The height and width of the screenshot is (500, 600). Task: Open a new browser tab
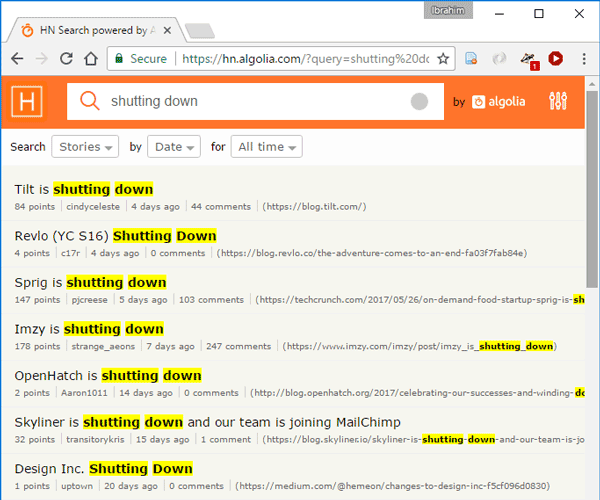pos(199,31)
